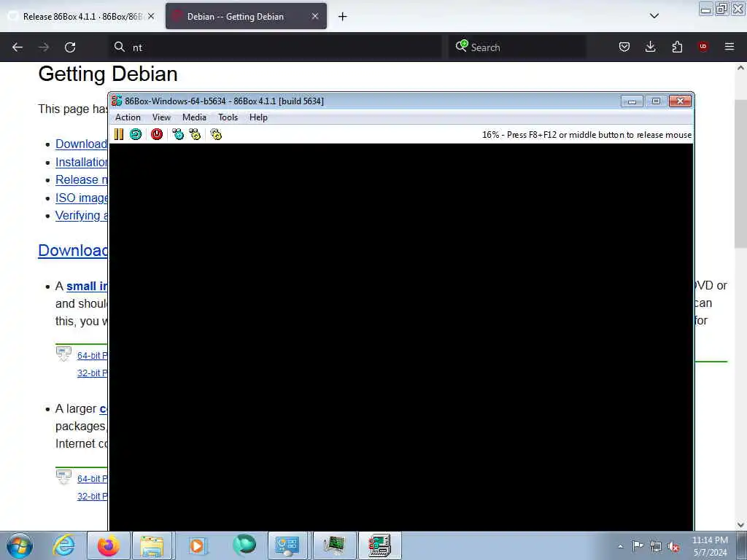Click the muted volume tray icon
The height and width of the screenshot is (560, 747).
[x=673, y=547]
